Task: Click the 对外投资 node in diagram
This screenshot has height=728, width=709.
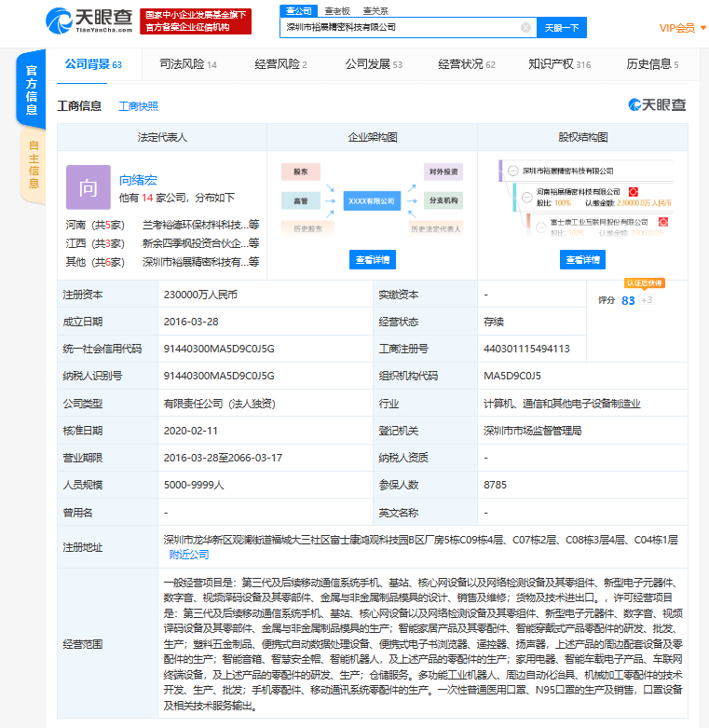Action: pos(443,172)
